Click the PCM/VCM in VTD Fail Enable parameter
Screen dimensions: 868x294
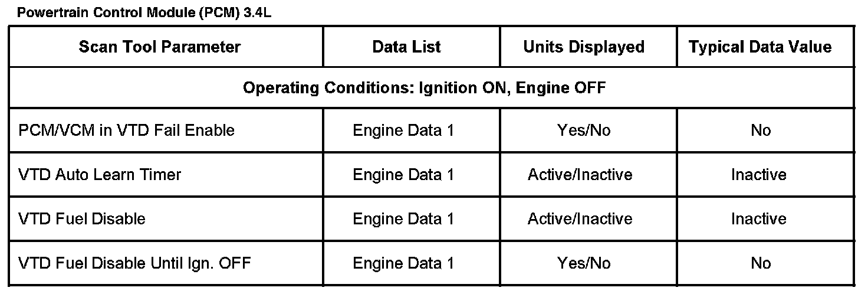pos(126,130)
